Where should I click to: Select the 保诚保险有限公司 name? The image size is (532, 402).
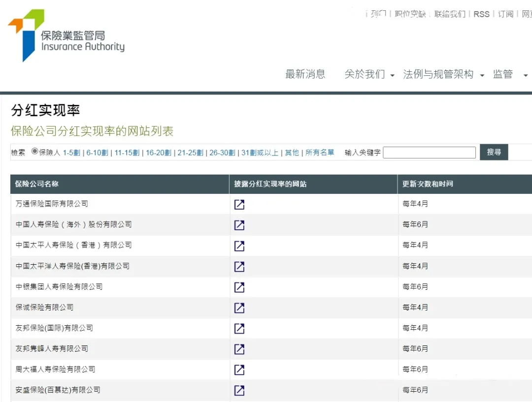[44, 308]
